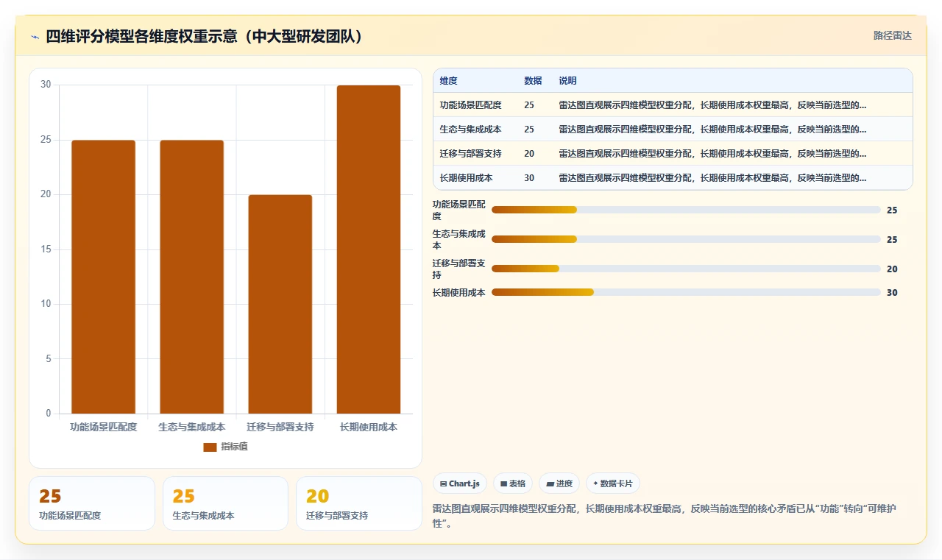Click the 迁移与部署支持 x-axis label

[x=280, y=427]
